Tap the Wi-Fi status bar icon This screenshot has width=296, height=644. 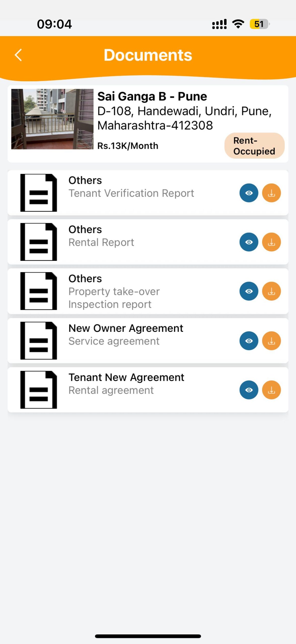pos(238,24)
